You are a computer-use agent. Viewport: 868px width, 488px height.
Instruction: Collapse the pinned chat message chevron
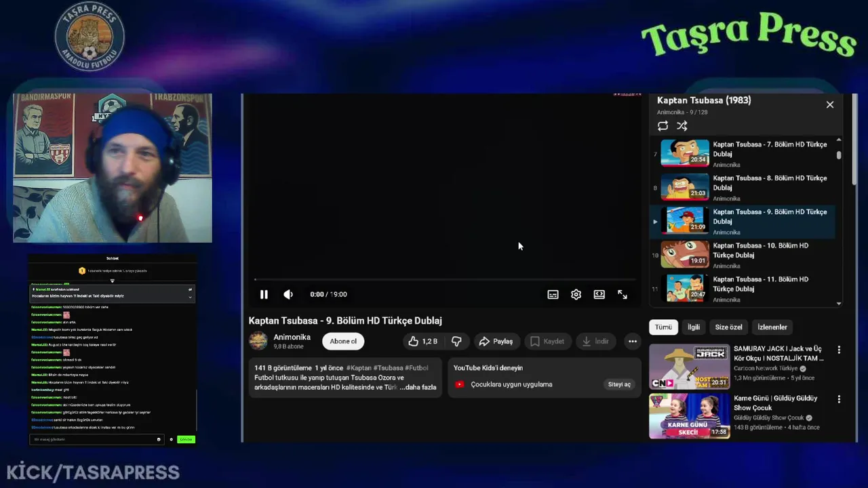pos(190,296)
